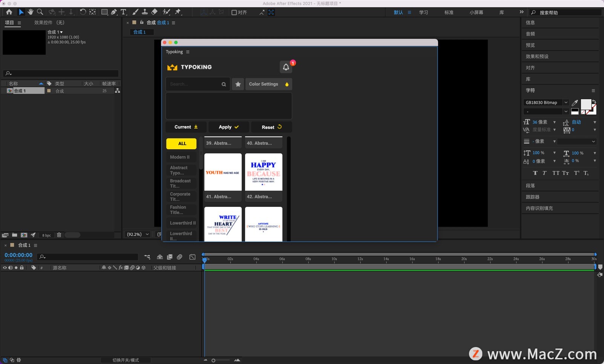Select the Hand tool

[x=31, y=12]
